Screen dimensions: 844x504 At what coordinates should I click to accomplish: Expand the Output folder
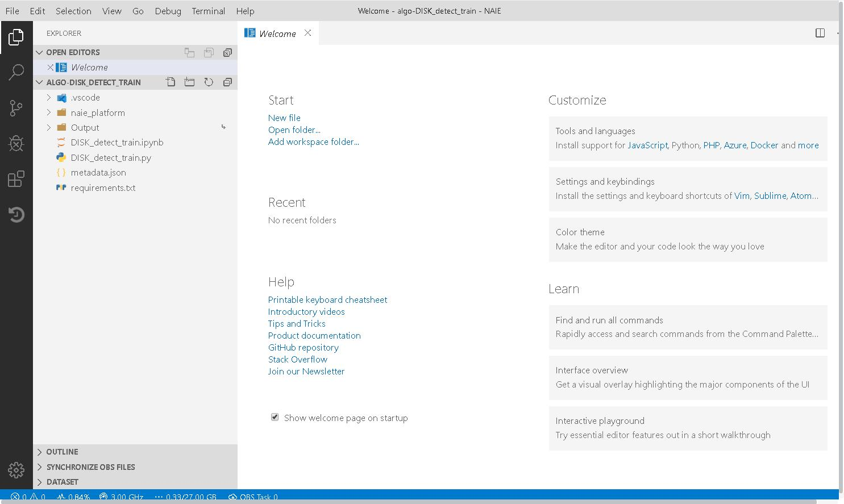49,128
